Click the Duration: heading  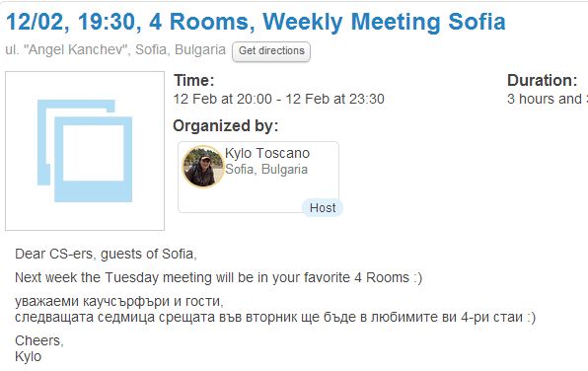click(x=542, y=80)
